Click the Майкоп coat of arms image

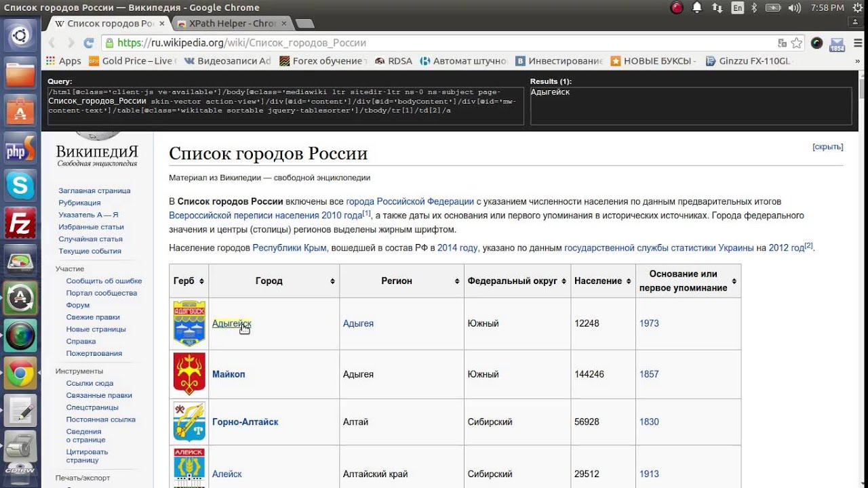pyautogui.click(x=189, y=373)
